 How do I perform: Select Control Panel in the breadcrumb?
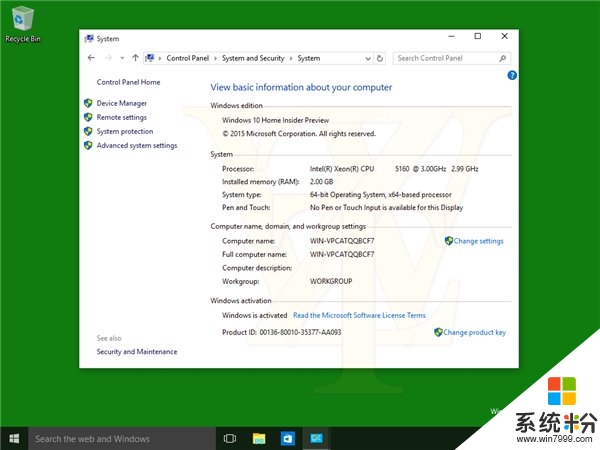(188, 58)
